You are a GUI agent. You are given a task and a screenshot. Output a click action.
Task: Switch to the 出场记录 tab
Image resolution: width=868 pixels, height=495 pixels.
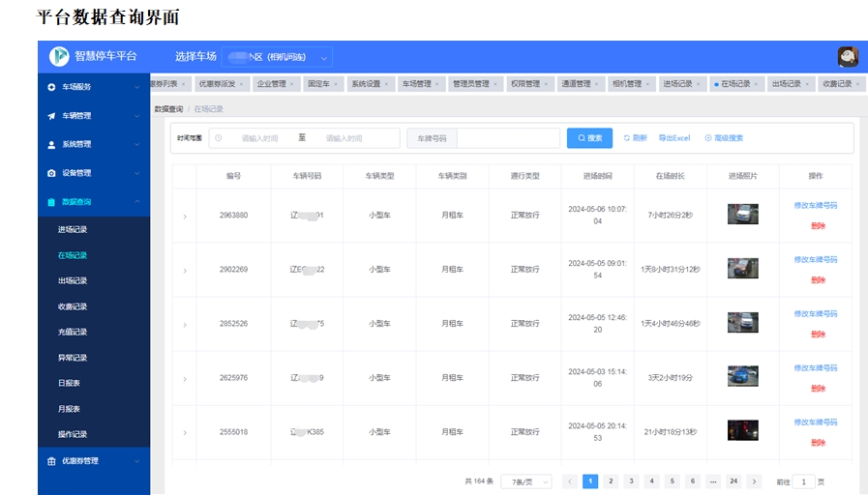(787, 84)
